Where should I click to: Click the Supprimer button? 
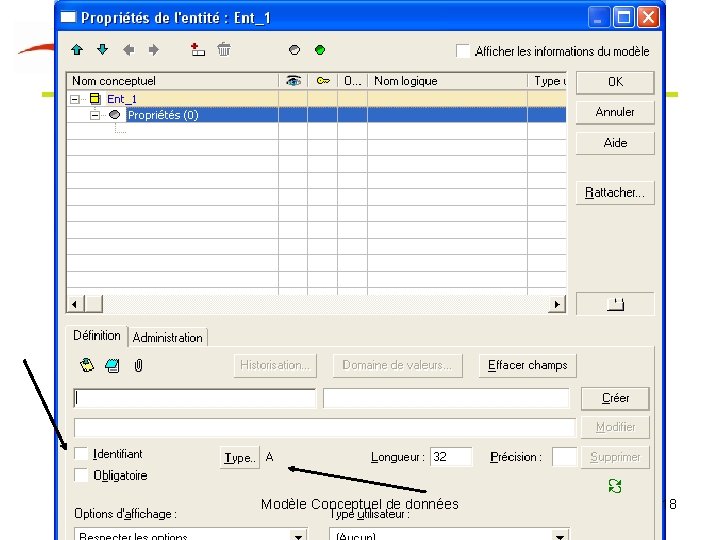615,457
